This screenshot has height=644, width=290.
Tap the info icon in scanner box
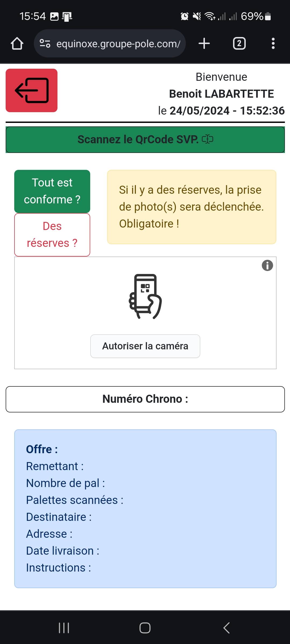coord(267,266)
